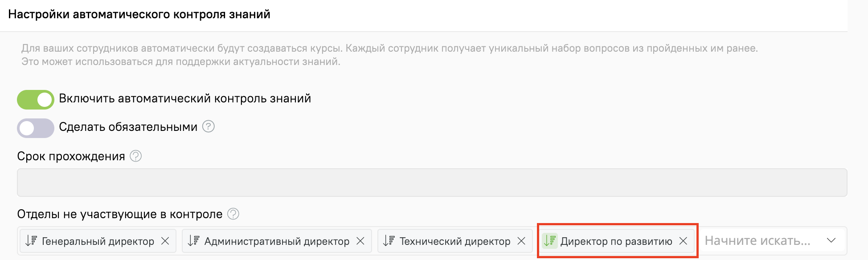868x260 pixels.
Task: Click the green sort icon on Директор по развитию
Action: [549, 241]
